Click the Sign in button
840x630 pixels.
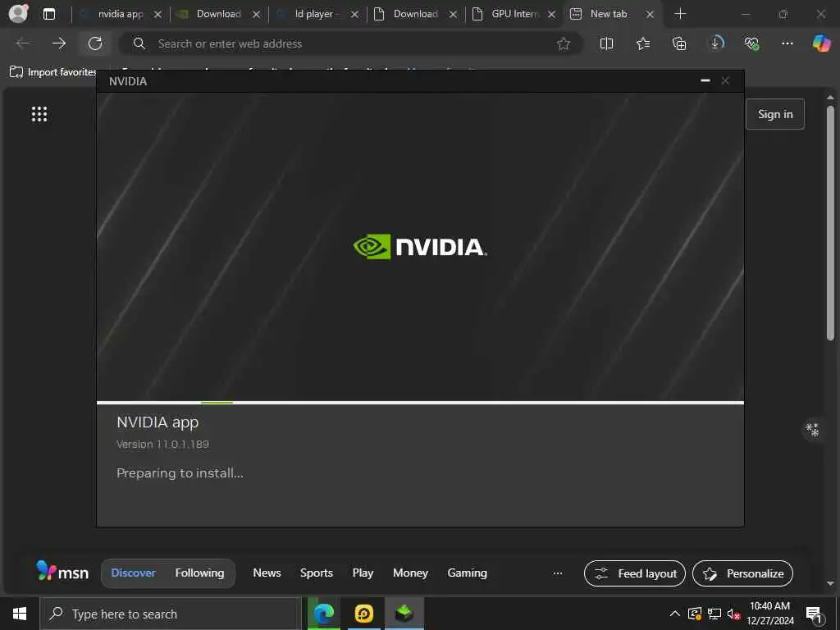point(775,114)
